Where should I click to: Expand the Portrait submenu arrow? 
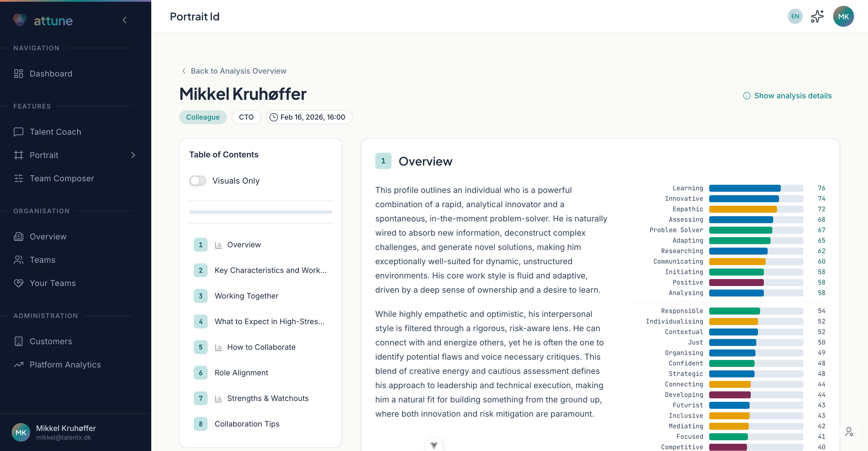click(133, 155)
